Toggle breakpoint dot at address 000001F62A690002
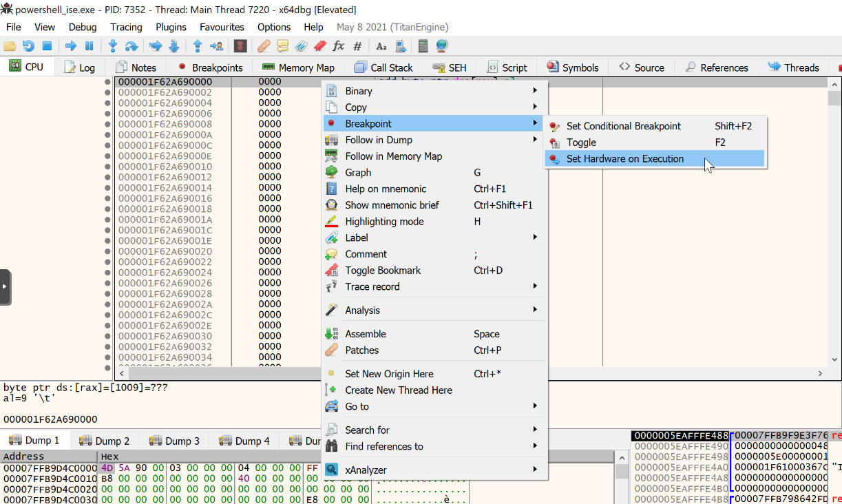 [107, 92]
